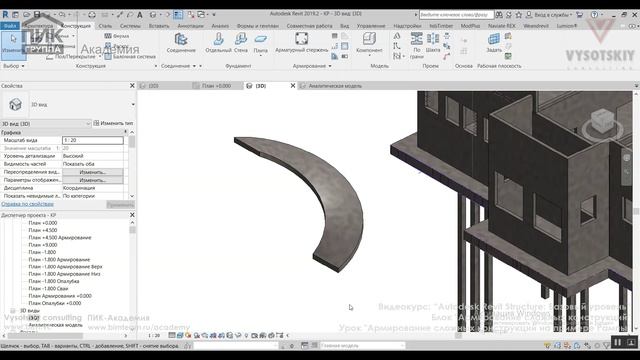The height and width of the screenshot is (360, 640).
Task: Open the Выбор panel dropdown
Action: [x=13, y=66]
